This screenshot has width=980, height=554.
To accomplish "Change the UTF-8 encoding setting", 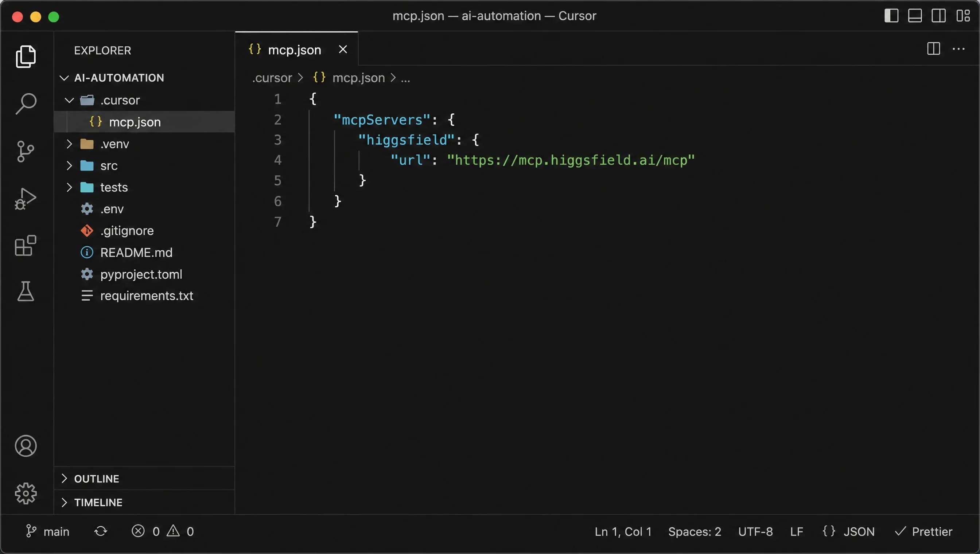I will point(755,531).
